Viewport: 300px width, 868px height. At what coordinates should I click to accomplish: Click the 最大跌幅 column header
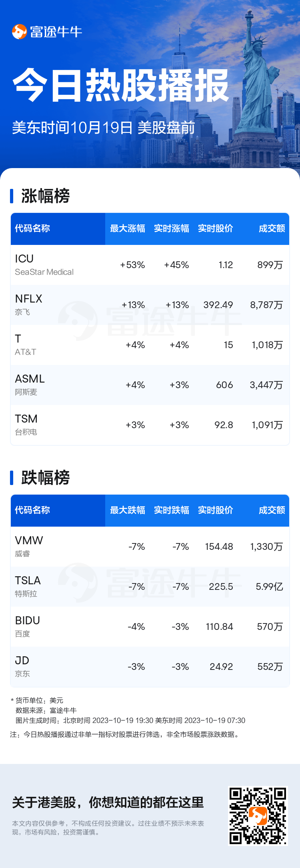click(x=128, y=510)
